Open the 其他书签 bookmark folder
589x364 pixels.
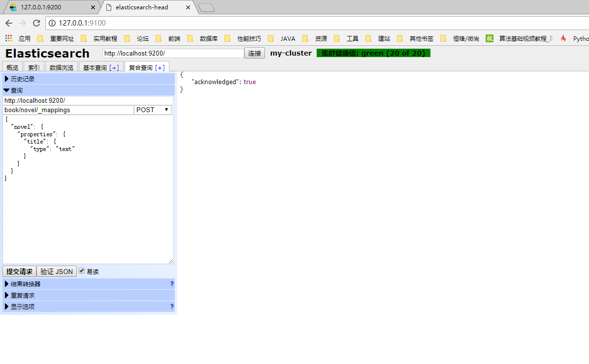click(416, 39)
